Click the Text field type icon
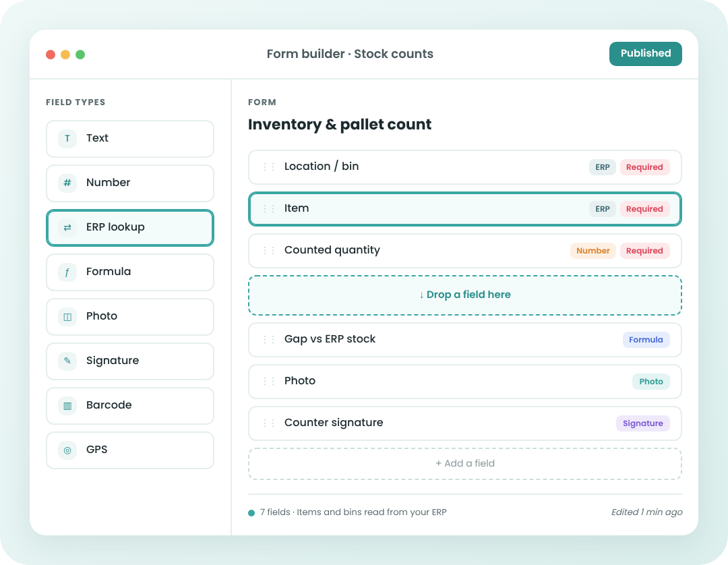This screenshot has height=565, width=728. [67, 138]
